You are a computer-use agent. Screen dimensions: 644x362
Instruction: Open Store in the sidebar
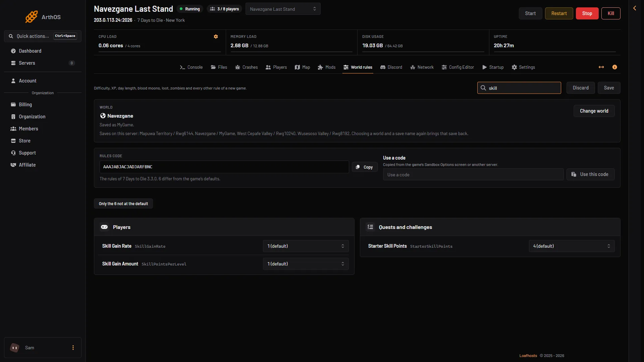pyautogui.click(x=43, y=141)
